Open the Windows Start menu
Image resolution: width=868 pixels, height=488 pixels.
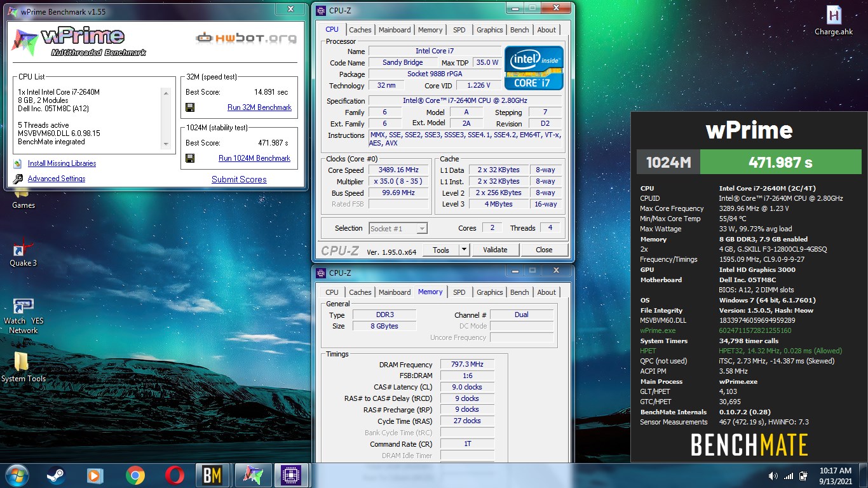click(x=17, y=475)
